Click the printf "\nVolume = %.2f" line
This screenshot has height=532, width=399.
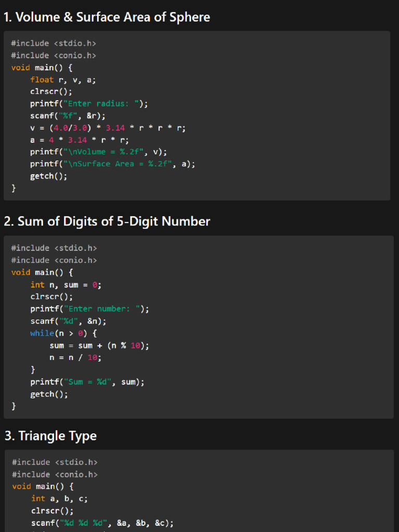pyautogui.click(x=98, y=152)
